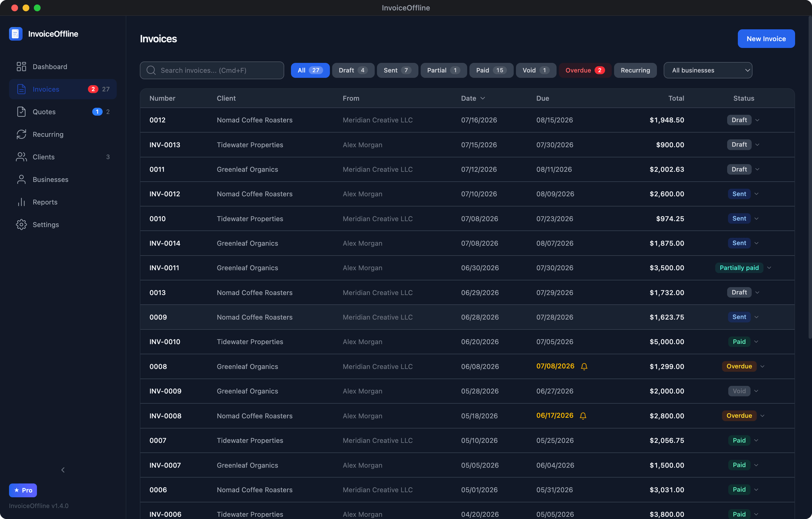
Task: Click Overdue badge for INV-0008
Action: 739,416
